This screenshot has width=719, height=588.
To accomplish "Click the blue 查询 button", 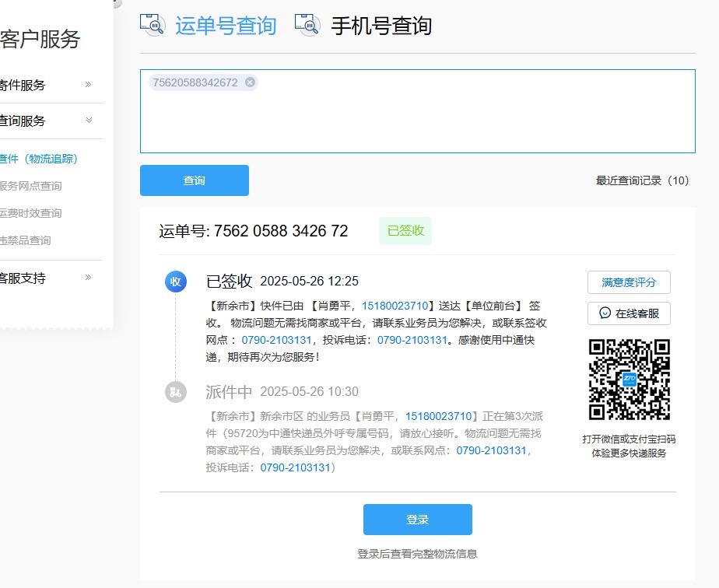I will click(x=195, y=180).
